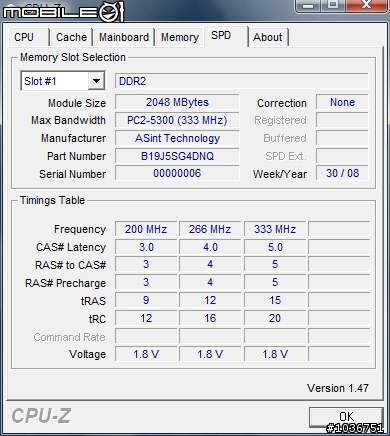Click the tRAS value 15
The height and width of the screenshot is (436, 390).
[x=275, y=300]
